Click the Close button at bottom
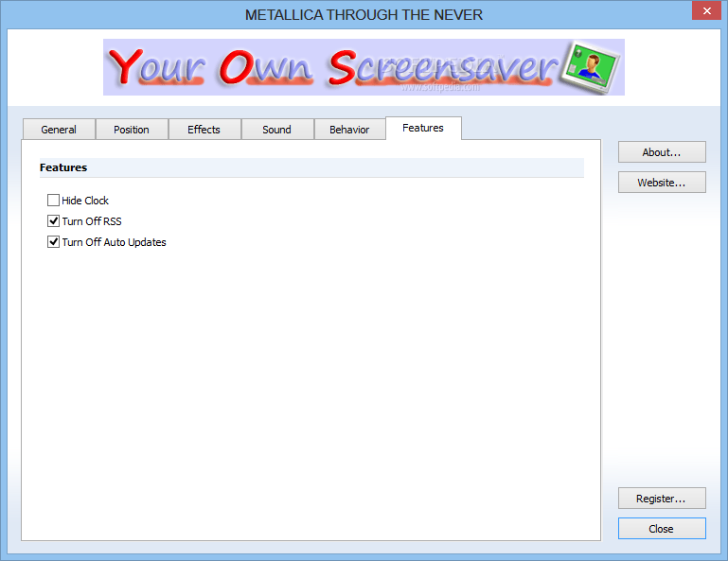 (x=662, y=529)
